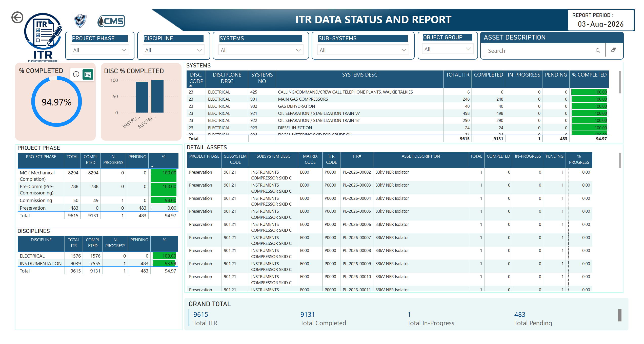Click the CMS logo
The image size is (644, 344).
111,21
